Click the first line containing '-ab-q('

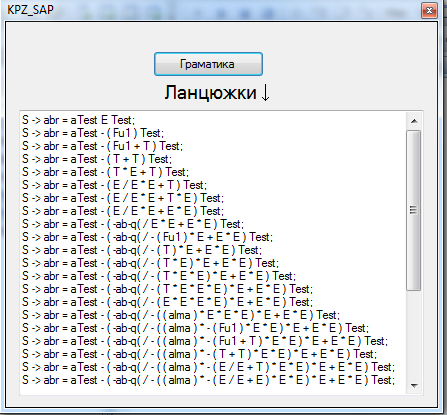(x=133, y=224)
